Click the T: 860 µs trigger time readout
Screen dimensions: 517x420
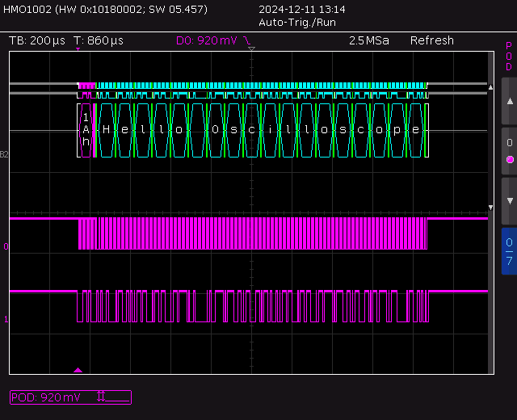coord(98,40)
